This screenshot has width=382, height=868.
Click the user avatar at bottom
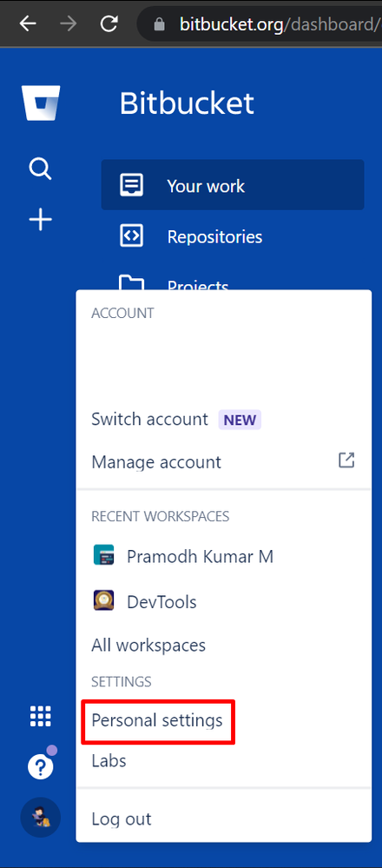coord(40,818)
